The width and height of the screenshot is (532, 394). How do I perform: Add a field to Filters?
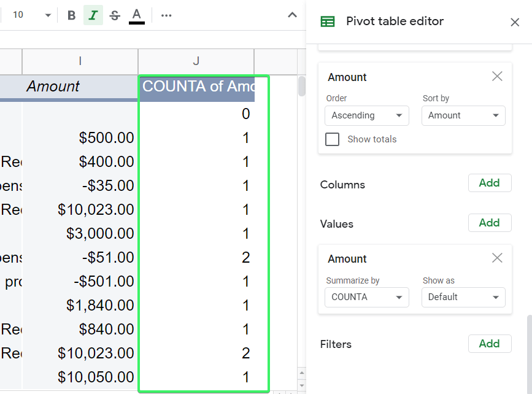(x=490, y=344)
